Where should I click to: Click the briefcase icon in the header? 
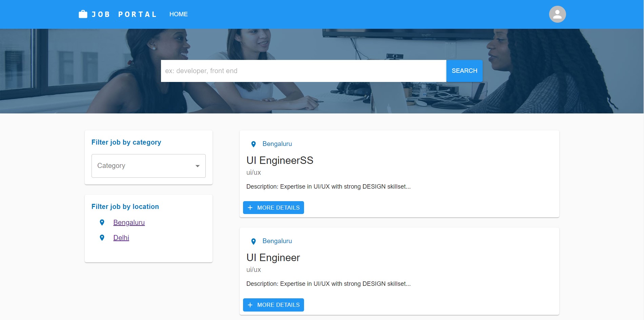[x=82, y=14]
